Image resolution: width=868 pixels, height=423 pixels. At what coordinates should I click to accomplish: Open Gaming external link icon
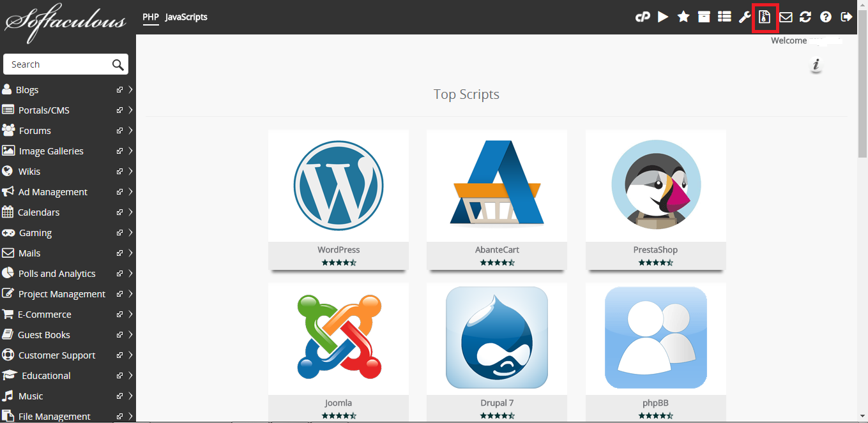119,233
